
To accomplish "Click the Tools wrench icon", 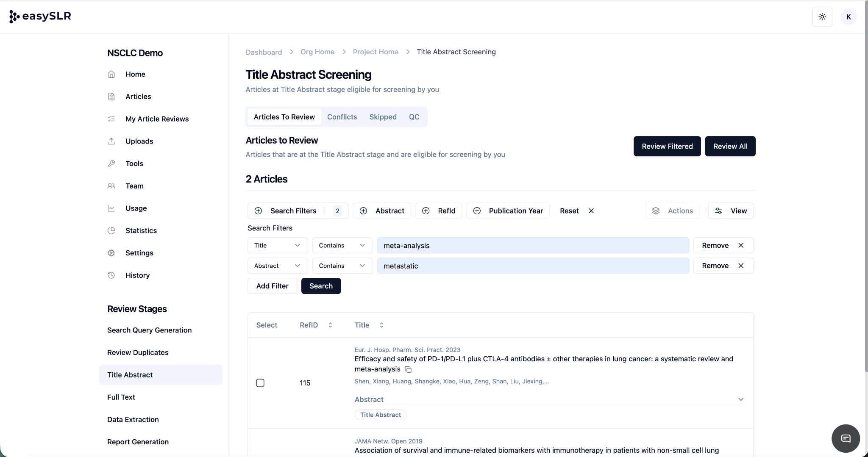I will (111, 163).
